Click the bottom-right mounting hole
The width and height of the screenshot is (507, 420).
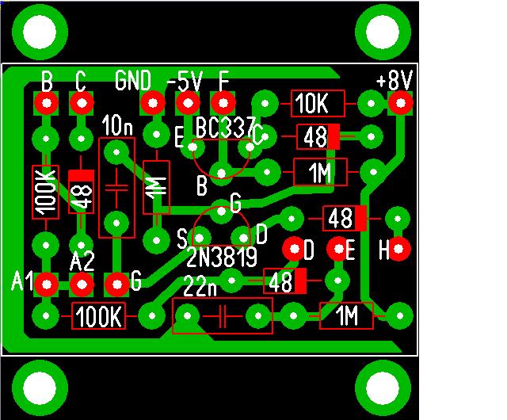click(x=383, y=388)
